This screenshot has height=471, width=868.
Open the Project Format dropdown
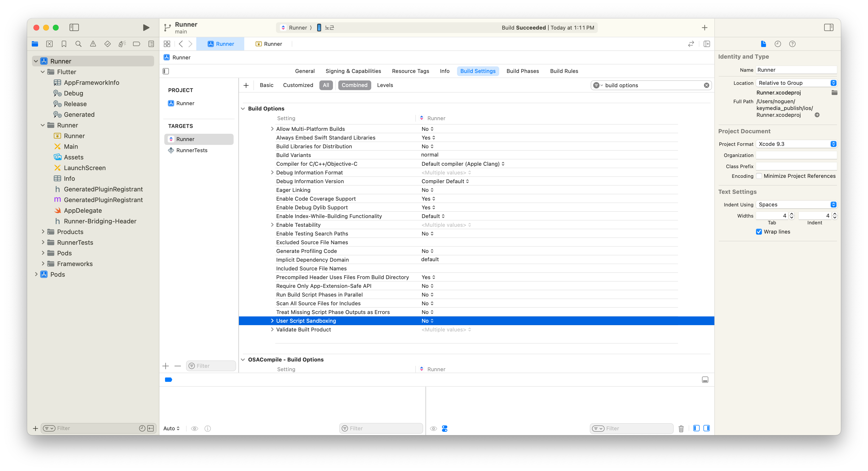796,144
